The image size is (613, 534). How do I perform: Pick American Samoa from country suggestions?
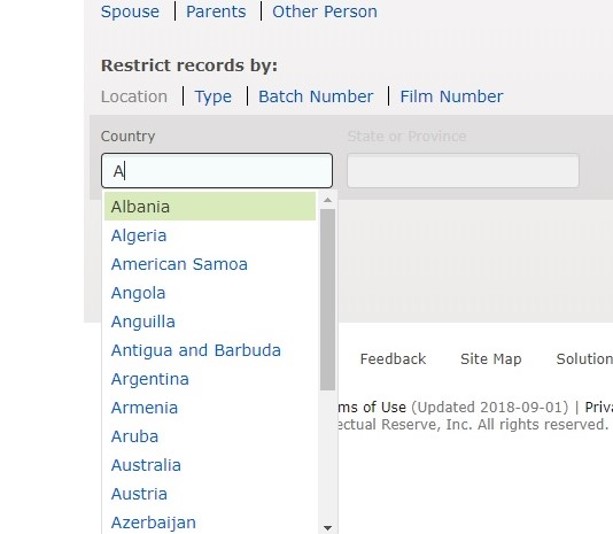[x=179, y=265]
